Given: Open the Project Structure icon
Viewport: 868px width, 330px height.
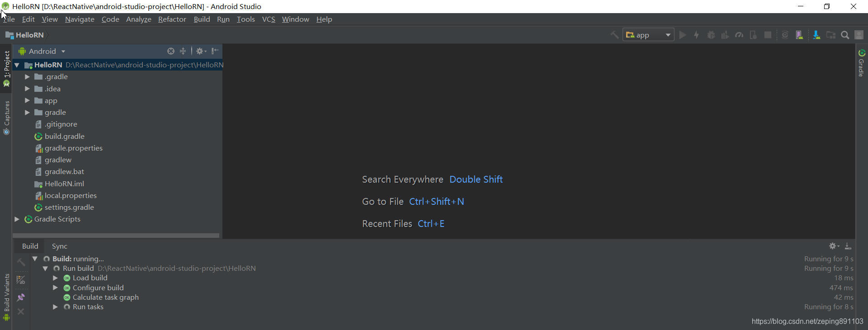Looking at the screenshot, I should coord(831,35).
